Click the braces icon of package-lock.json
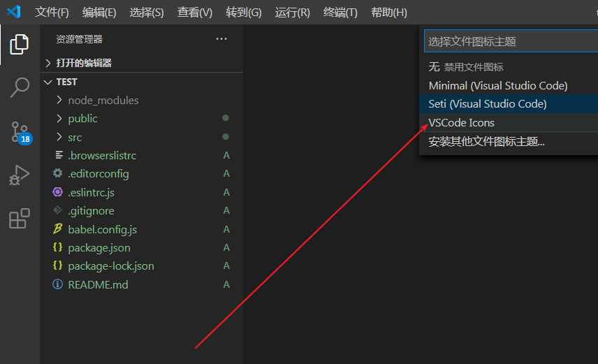The height and width of the screenshot is (364, 598). tap(57, 265)
